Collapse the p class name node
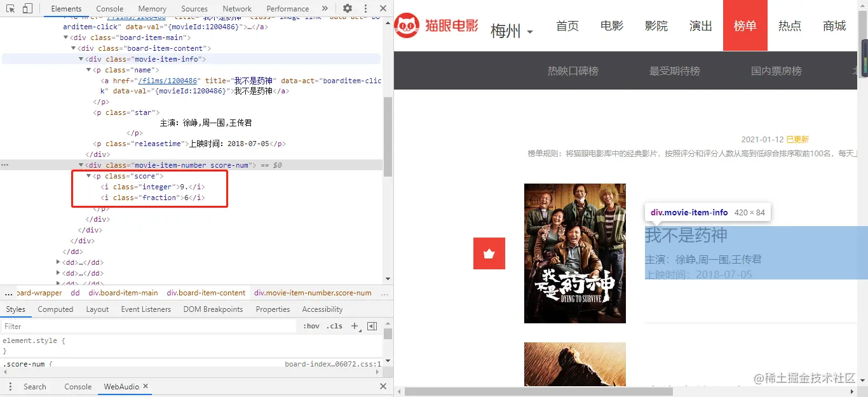 click(88, 70)
